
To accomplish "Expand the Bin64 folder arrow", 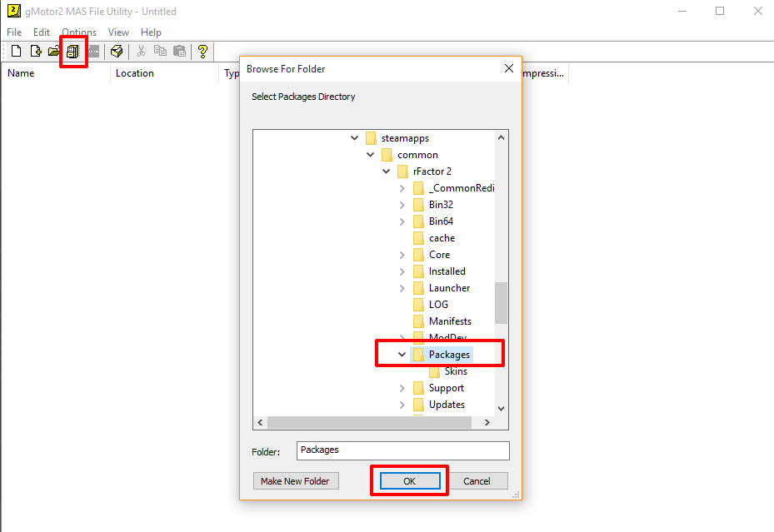I will coord(402,221).
